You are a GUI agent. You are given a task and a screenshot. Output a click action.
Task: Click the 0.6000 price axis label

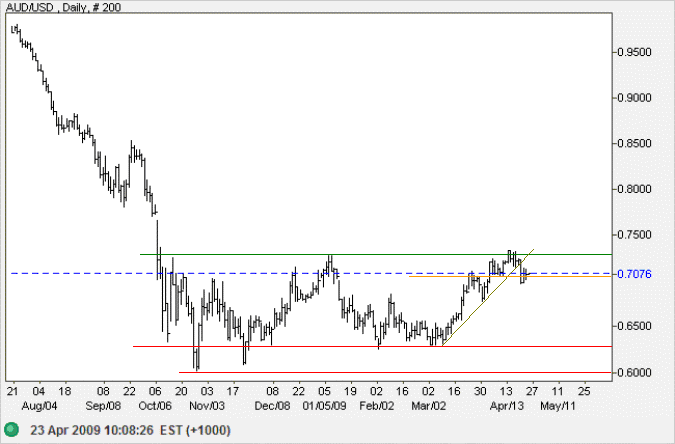pyautogui.click(x=634, y=373)
